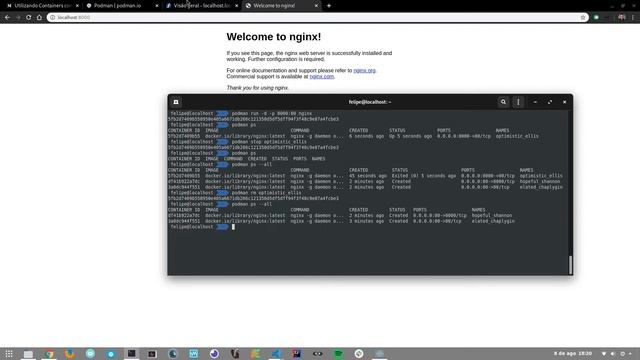Click the terminal vertical scrollbar thumb

point(570,265)
